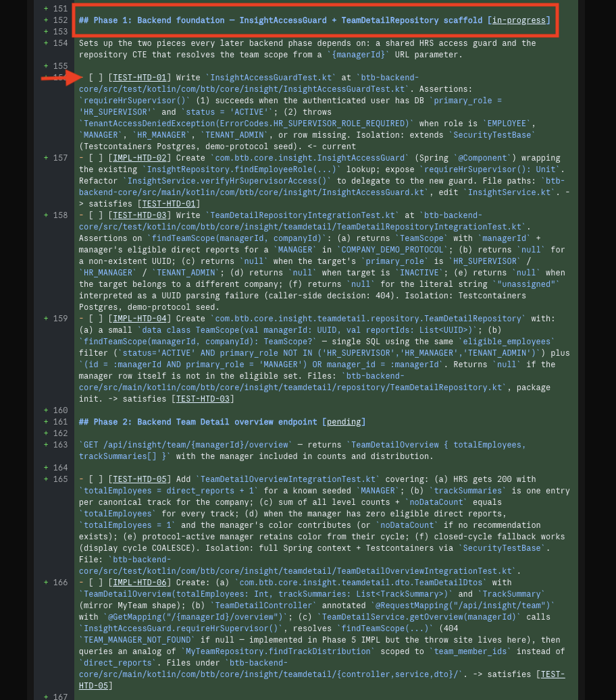This screenshot has height=700, width=616.
Task: Click the `TEAM_MANAGER_NOT_FOUND` error code
Action: [x=137, y=640]
